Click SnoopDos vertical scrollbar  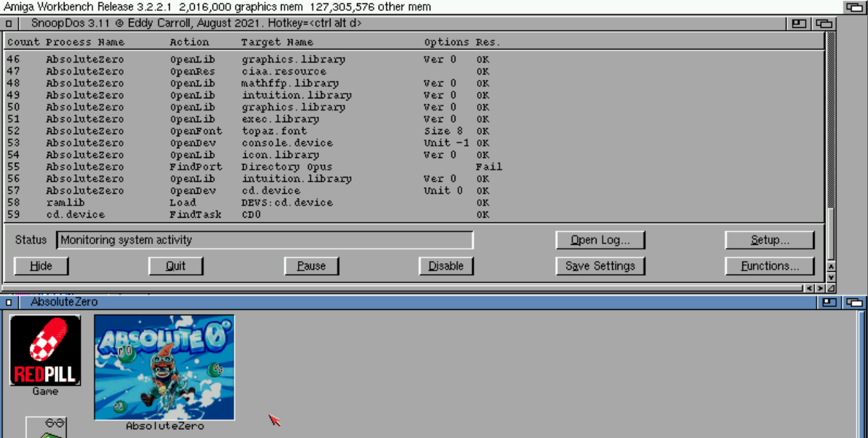831,146
